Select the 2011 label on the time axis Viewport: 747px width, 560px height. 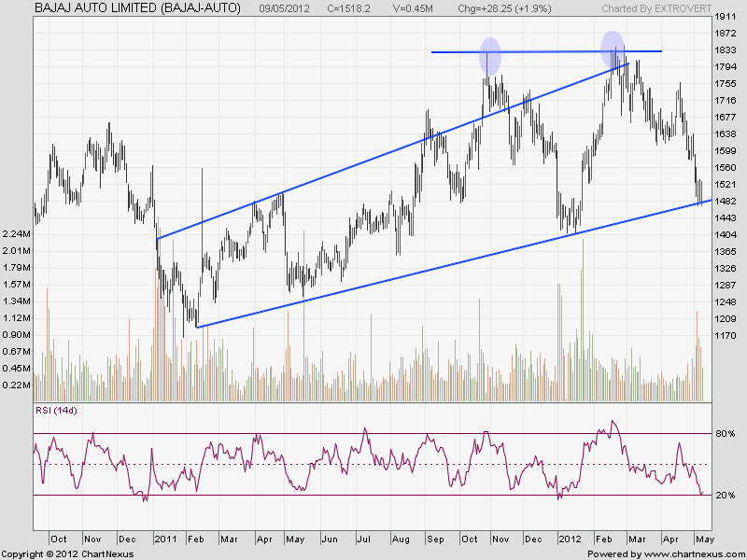coord(165,539)
